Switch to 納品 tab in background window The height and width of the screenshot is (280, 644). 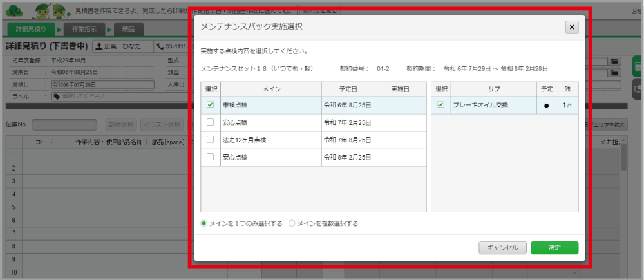coord(129,29)
